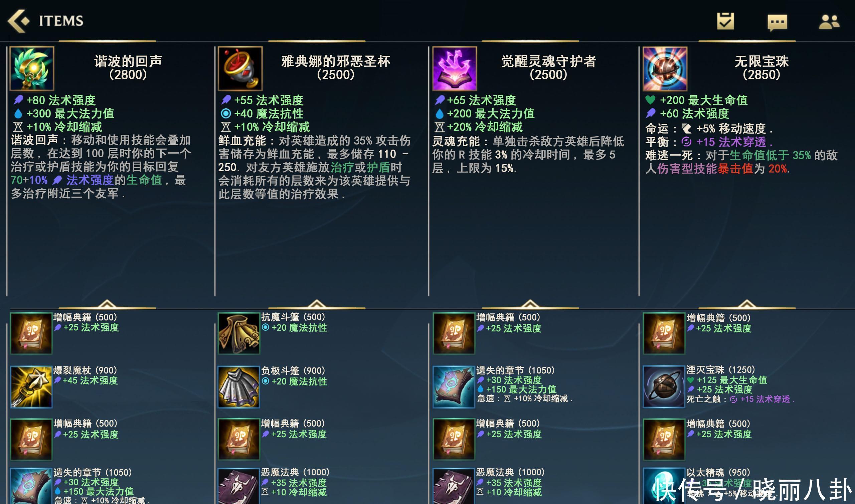Collapse arrow under 雅典娜的邪恶圣杯 panel
Viewport: 855px width, 504px height.
317,304
